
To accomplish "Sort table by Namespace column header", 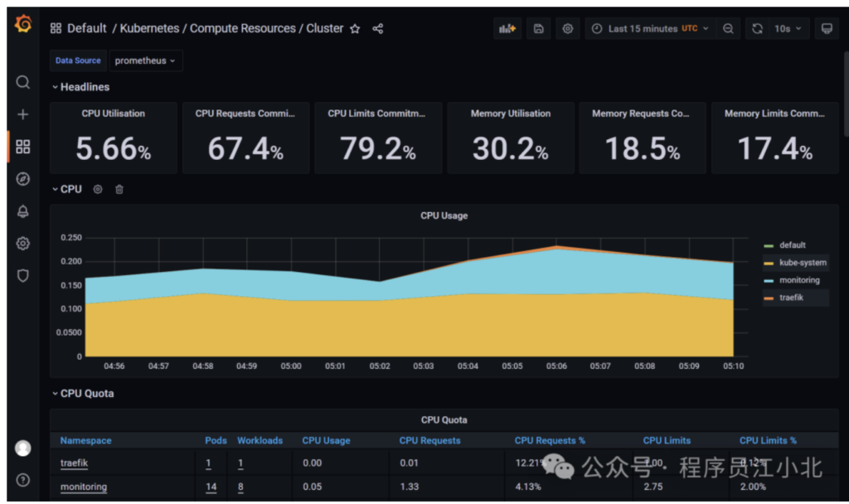I will tap(85, 440).
